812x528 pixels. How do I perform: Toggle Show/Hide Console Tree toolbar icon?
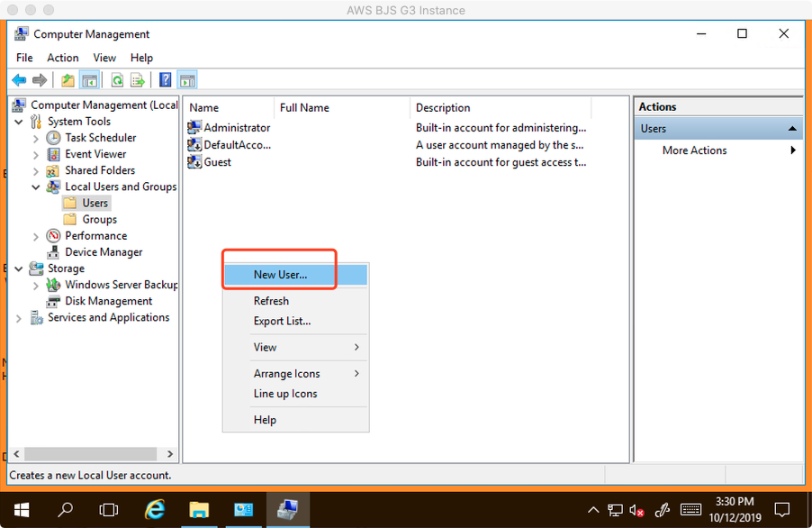click(89, 80)
